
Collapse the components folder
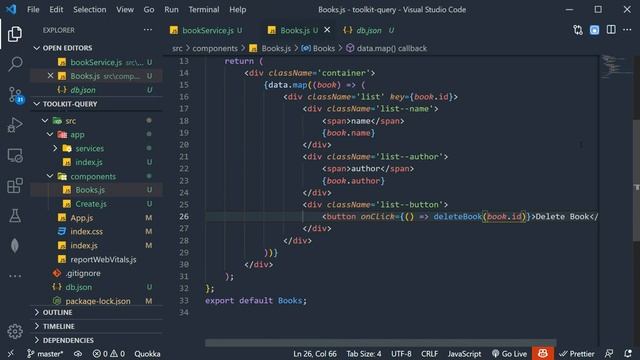pyautogui.click(x=50, y=176)
